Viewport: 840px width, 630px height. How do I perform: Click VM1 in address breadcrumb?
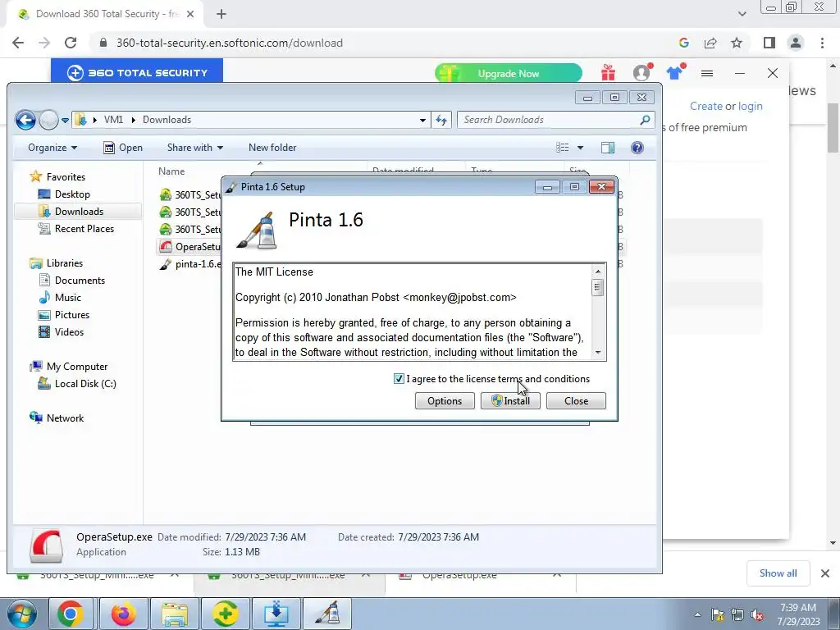[113, 120]
